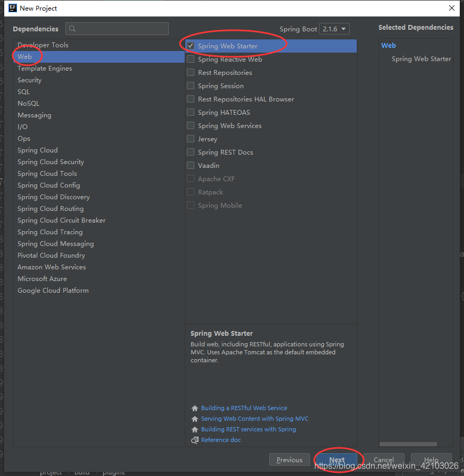
Task: Select Developer Tools category
Action: [99, 45]
